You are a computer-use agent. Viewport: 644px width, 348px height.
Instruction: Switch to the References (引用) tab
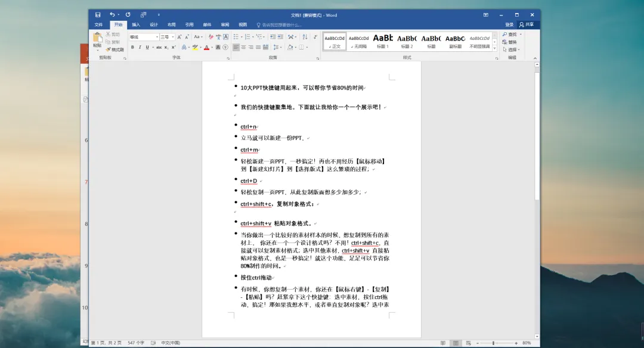click(190, 25)
